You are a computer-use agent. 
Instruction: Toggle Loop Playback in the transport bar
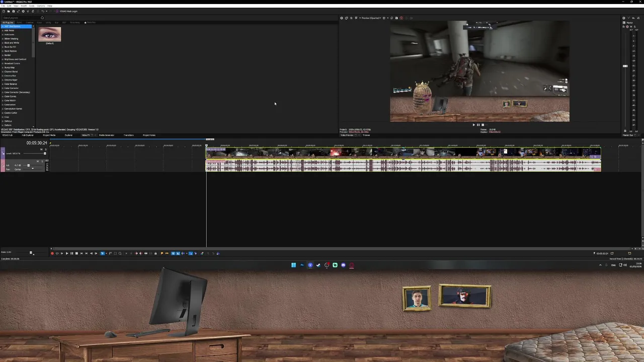[57, 253]
